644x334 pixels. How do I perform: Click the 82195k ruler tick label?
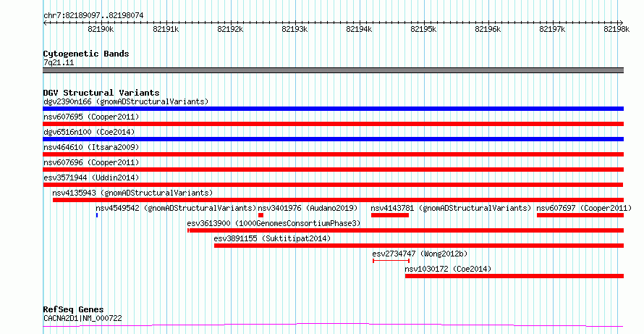point(423,30)
